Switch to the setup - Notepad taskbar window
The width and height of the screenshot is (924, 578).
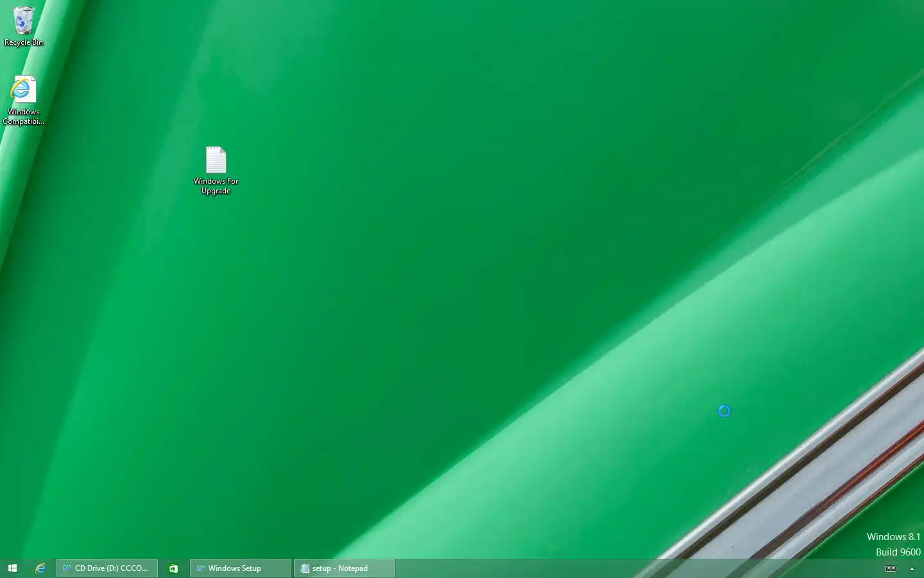click(x=345, y=568)
